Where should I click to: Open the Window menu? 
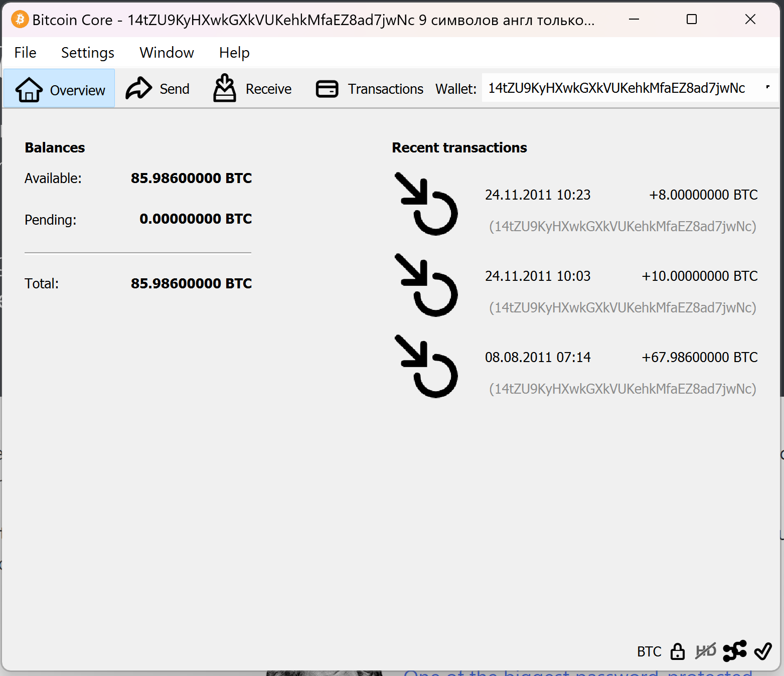[167, 53]
